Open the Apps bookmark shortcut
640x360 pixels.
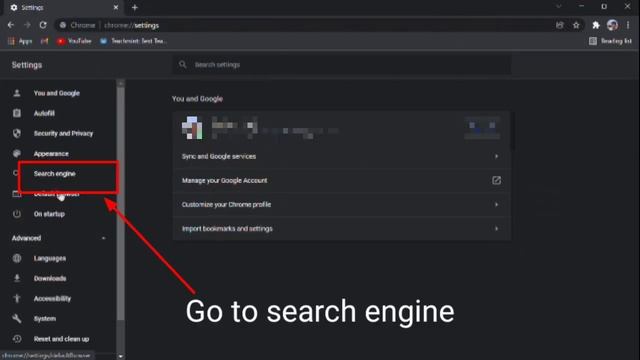pyautogui.click(x=20, y=41)
